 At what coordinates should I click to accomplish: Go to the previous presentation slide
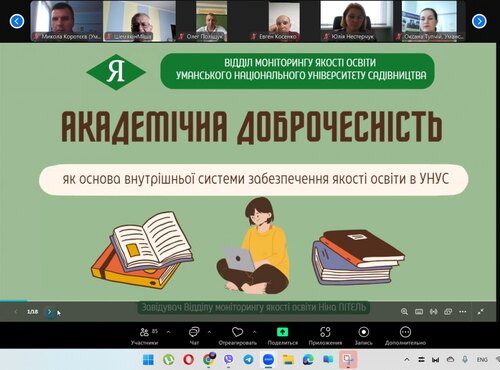(16, 312)
